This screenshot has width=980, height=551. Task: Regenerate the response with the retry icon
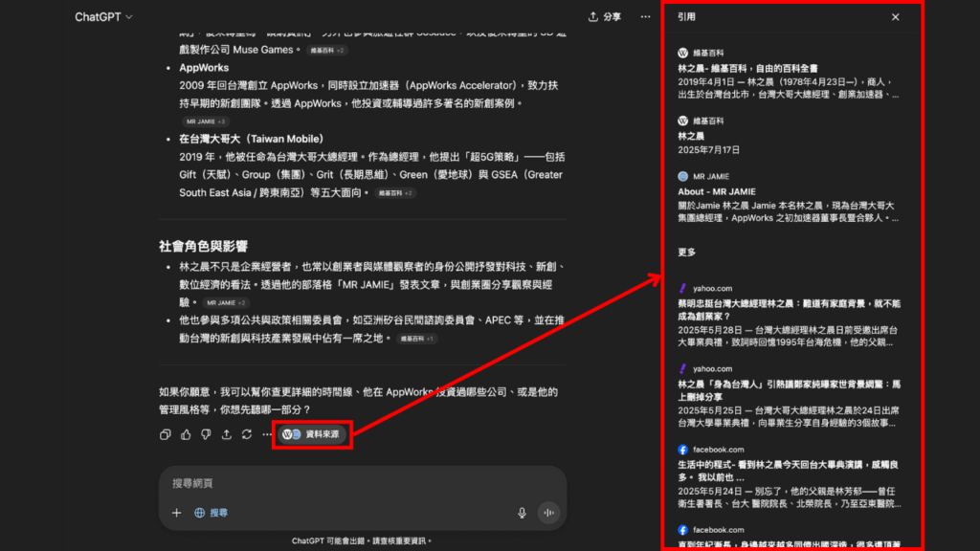click(247, 434)
